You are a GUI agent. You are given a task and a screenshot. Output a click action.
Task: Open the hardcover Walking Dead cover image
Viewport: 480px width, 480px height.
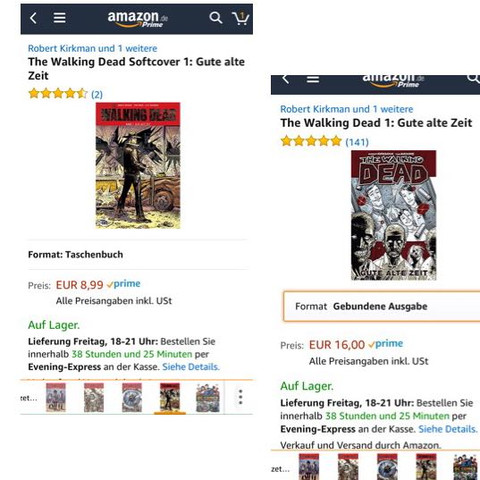[394, 215]
